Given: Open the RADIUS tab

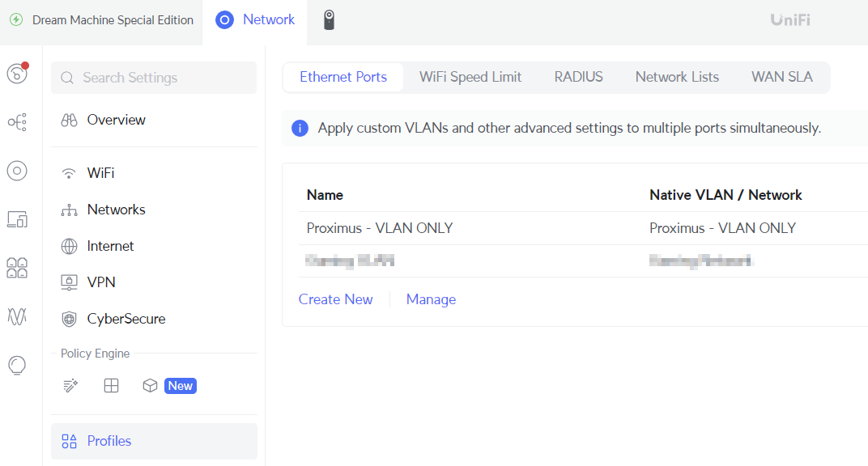Looking at the screenshot, I should pyautogui.click(x=578, y=77).
